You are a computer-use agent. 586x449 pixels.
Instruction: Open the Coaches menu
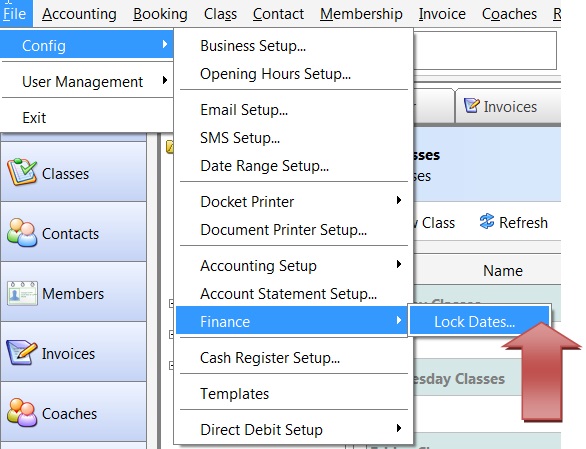(509, 14)
